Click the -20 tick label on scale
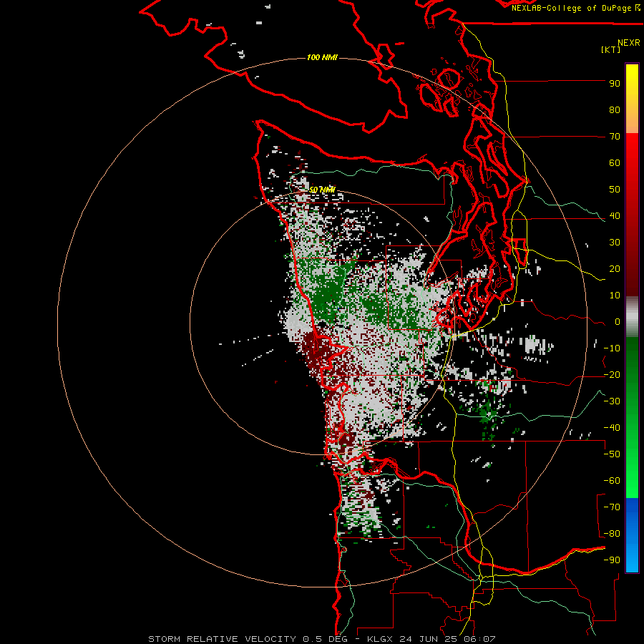This screenshot has width=644, height=644. pos(612,375)
